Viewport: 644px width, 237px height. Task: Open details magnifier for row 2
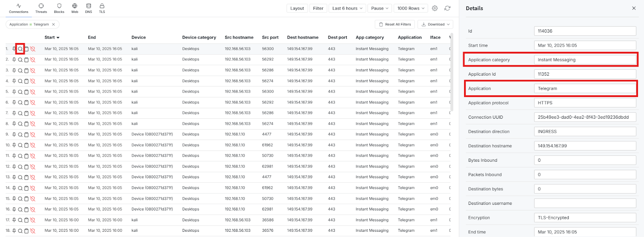[x=20, y=60]
